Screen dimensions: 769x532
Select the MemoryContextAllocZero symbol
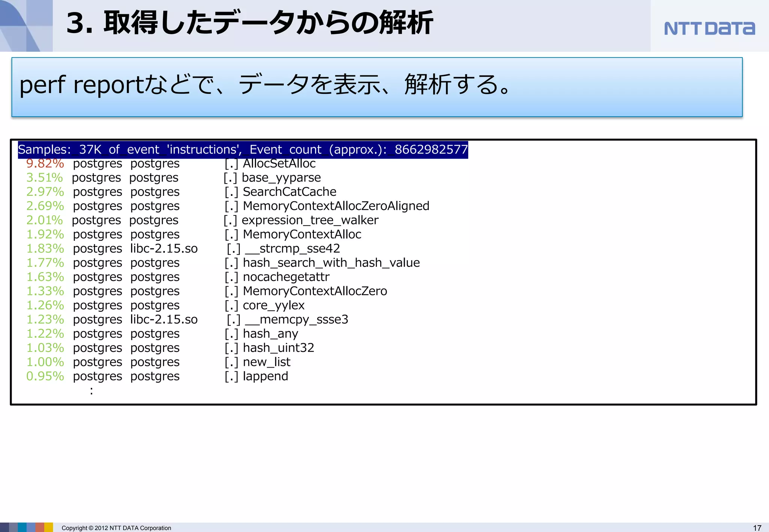[315, 291]
